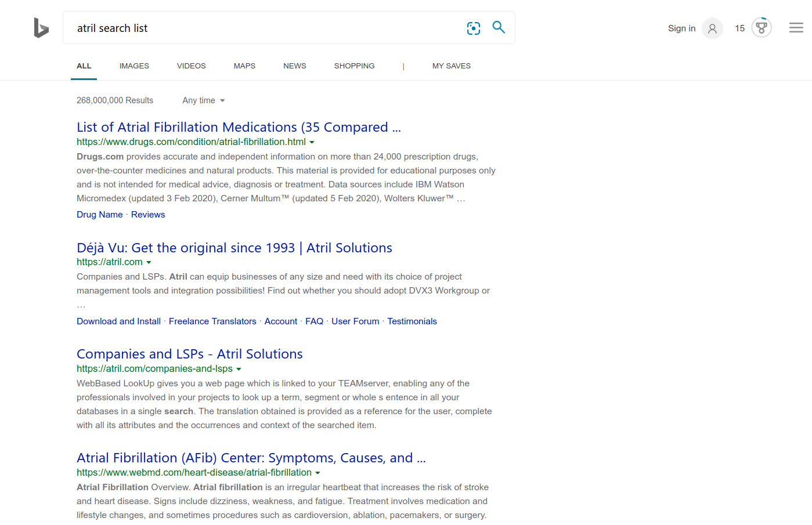Screen dimensions: 812x525
Task: Click the magnifying glass search icon
Action: (499, 27)
